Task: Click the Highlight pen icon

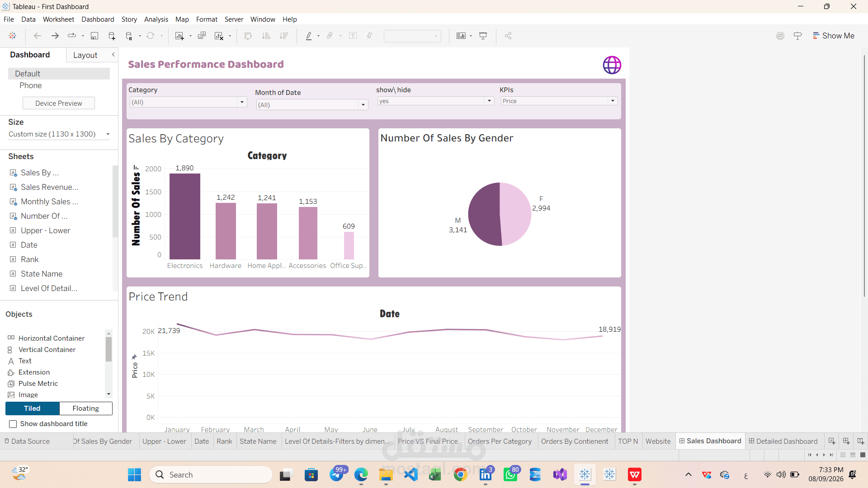Action: tap(309, 36)
